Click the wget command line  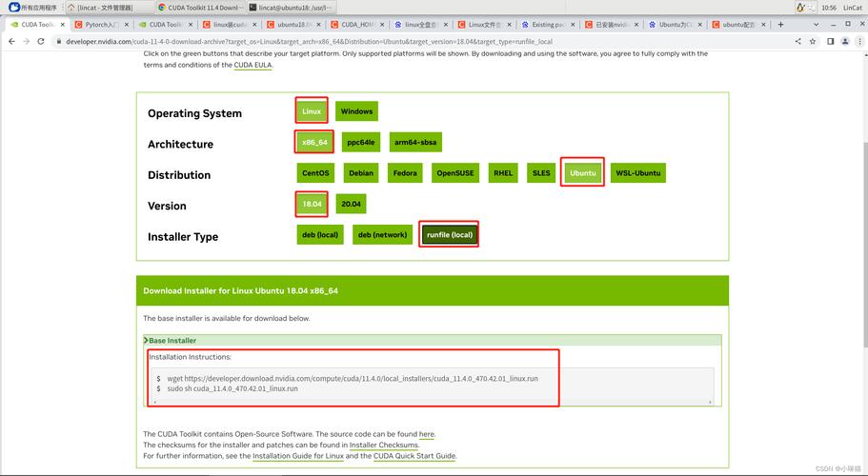click(x=353, y=379)
